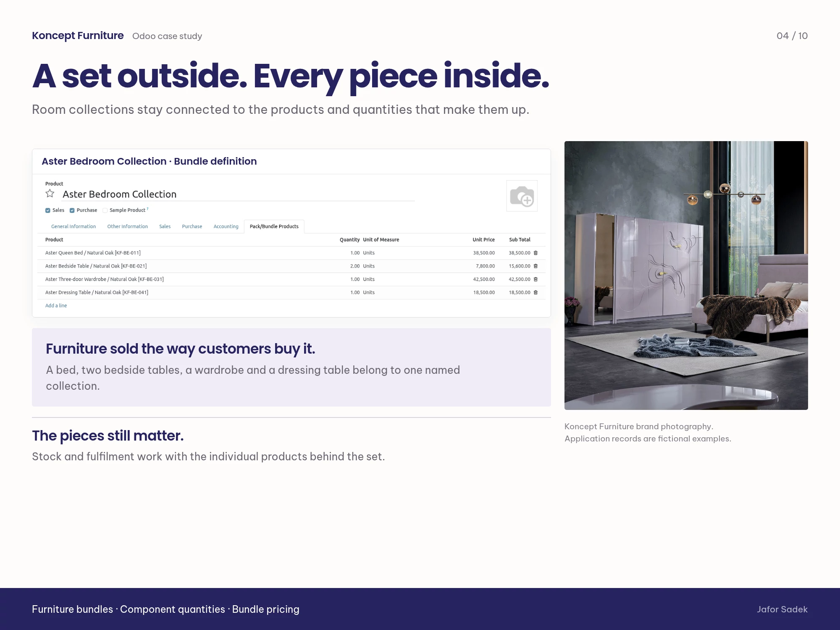Viewport: 840px width, 630px height.
Task: Click the Koncept Furniture brand title
Action: point(78,36)
